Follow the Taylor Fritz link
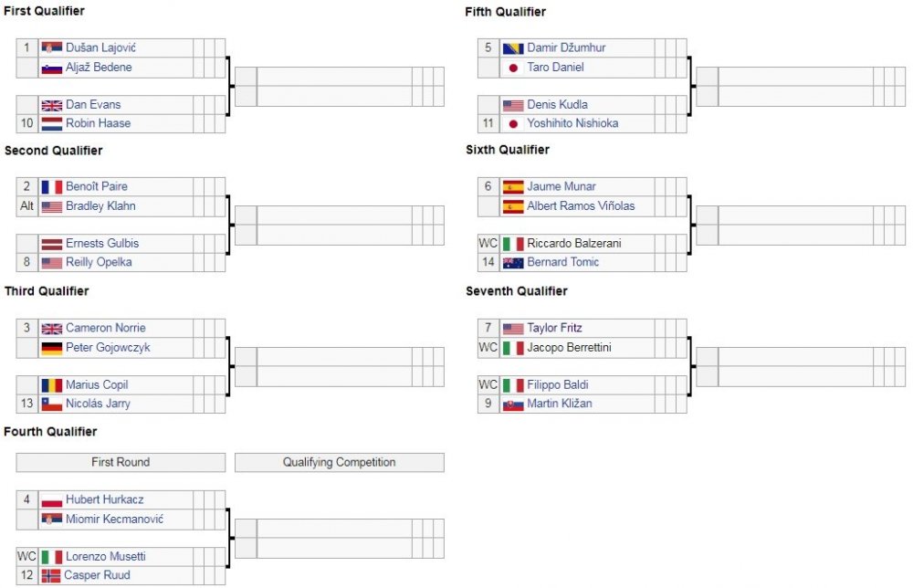 tap(554, 329)
